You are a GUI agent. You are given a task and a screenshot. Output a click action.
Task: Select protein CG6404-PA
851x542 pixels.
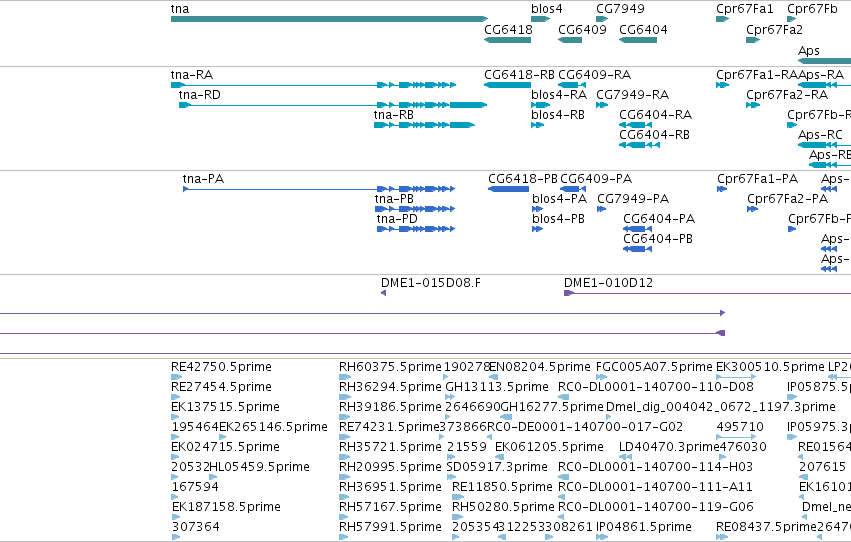tap(638, 229)
